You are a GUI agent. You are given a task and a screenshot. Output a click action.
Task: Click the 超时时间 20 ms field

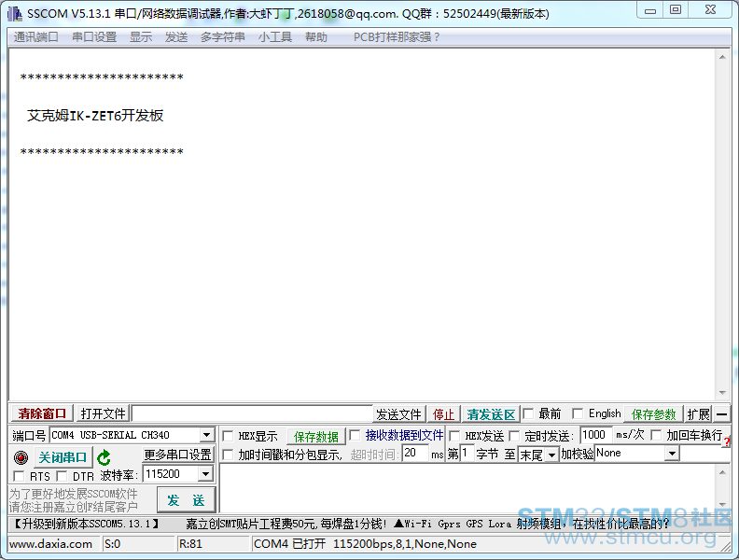click(x=415, y=454)
